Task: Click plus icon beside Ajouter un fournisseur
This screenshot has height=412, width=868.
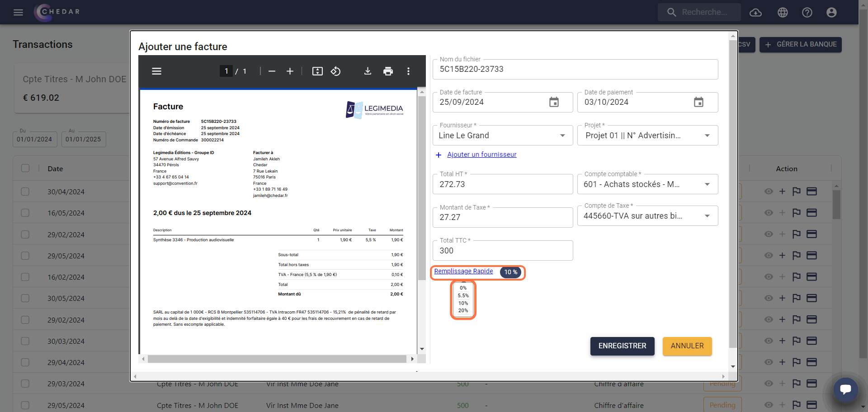Action: click(x=439, y=155)
